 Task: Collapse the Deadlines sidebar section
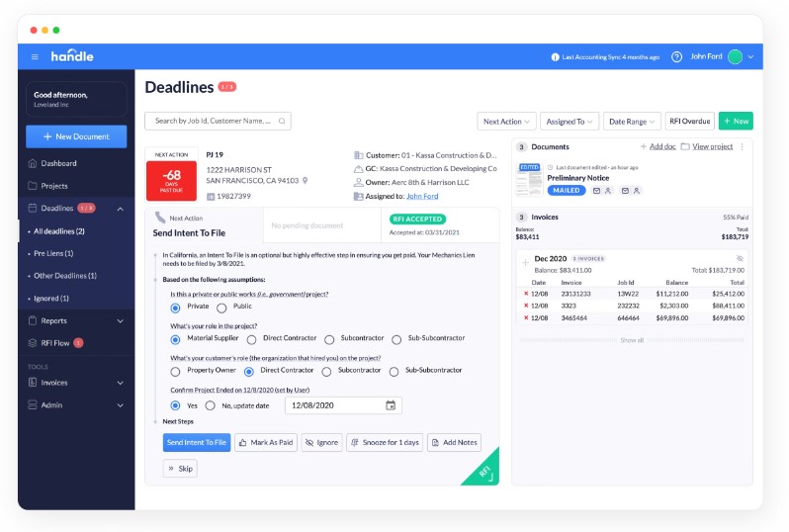click(x=121, y=209)
